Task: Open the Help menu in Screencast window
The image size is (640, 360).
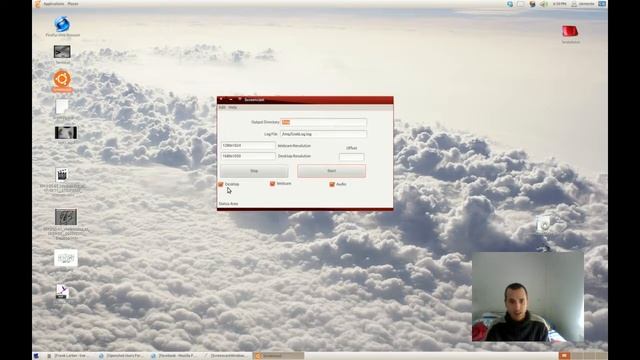Action: click(x=233, y=107)
